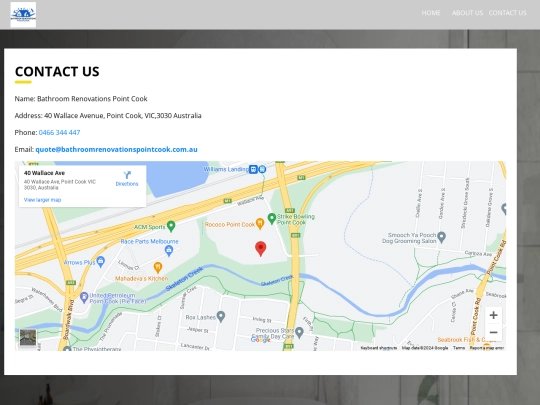Open the map Terms link
Screen dimensions: 540x405
(459, 348)
